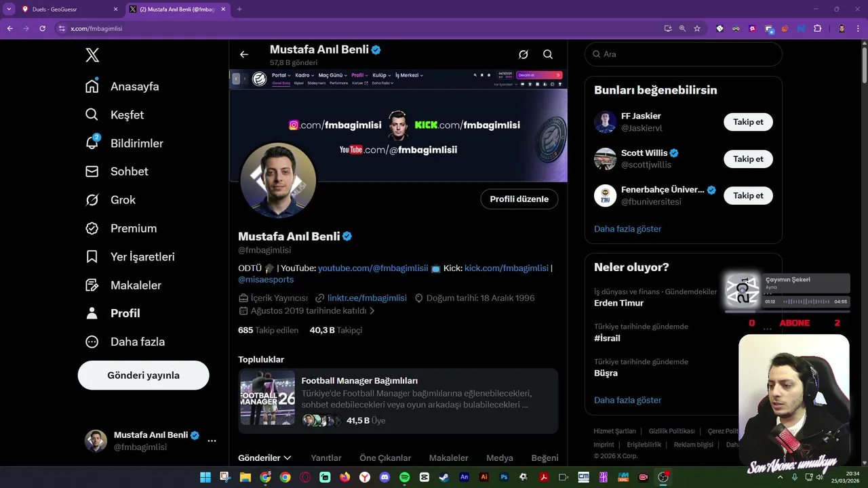The height and width of the screenshot is (488, 868).
Task: Follow Scott Willis with Takip et
Action: point(748,159)
